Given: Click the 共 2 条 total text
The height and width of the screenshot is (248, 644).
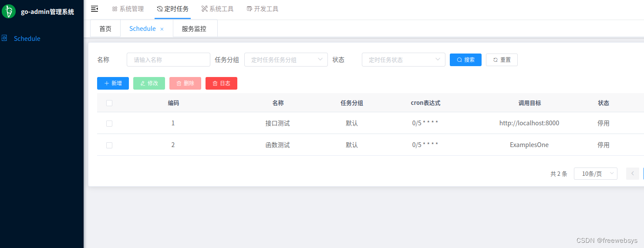Looking at the screenshot, I should coord(559,174).
